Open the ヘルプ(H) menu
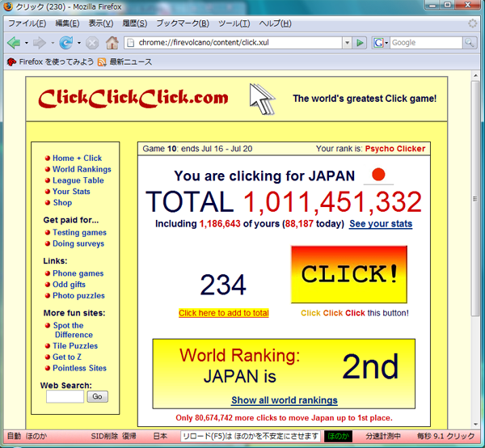 pyautogui.click(x=276, y=23)
